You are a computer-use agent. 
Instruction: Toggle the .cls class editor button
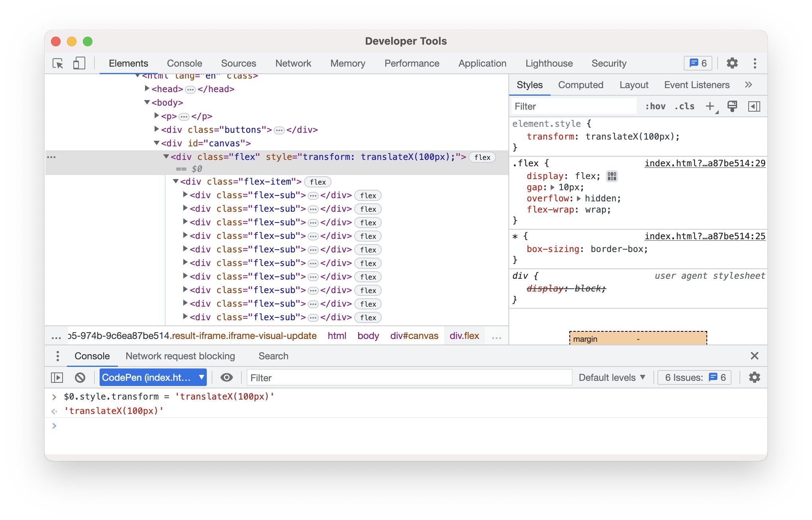pyautogui.click(x=685, y=106)
